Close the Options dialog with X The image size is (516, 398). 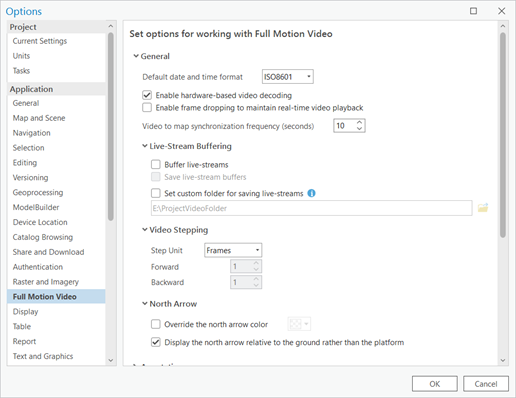point(501,11)
